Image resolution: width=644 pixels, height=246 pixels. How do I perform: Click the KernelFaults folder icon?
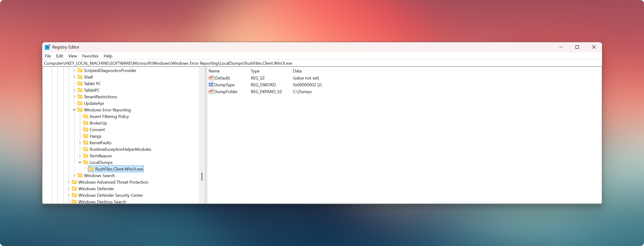[x=85, y=143]
